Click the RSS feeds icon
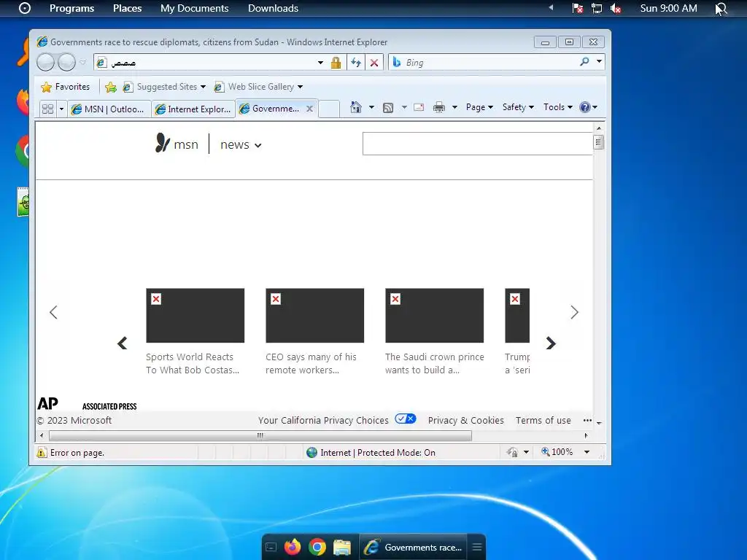747x560 pixels. pyautogui.click(x=388, y=108)
